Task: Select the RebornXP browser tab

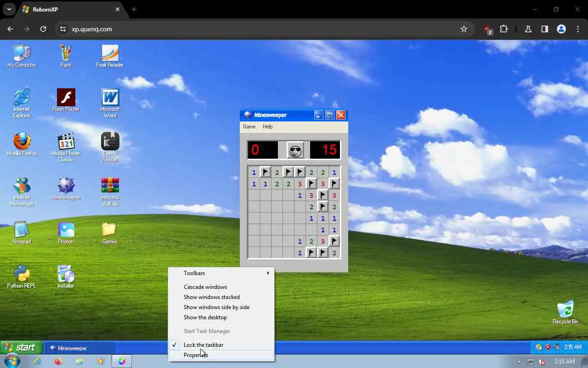Action: 71,9
